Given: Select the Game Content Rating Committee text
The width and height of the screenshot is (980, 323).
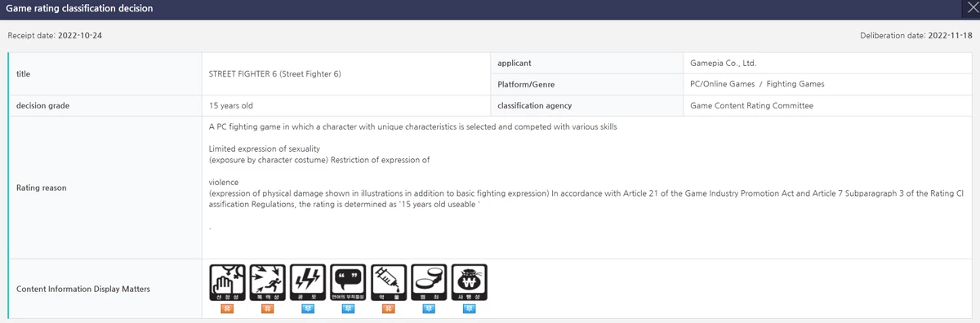Looking at the screenshot, I should coord(751,105).
